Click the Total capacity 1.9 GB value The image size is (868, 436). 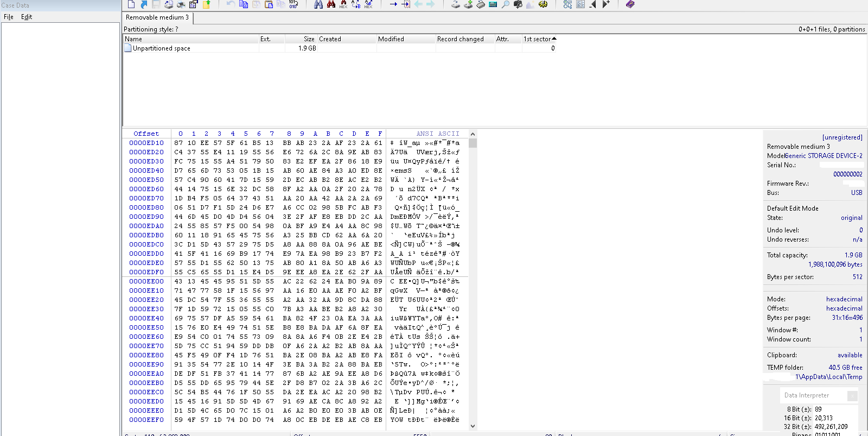pos(853,255)
